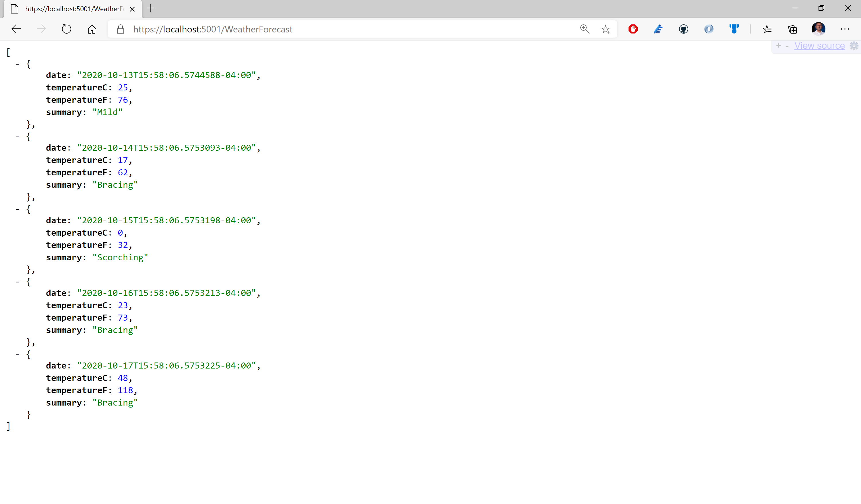Toggle the favorites bar icon

click(x=767, y=29)
